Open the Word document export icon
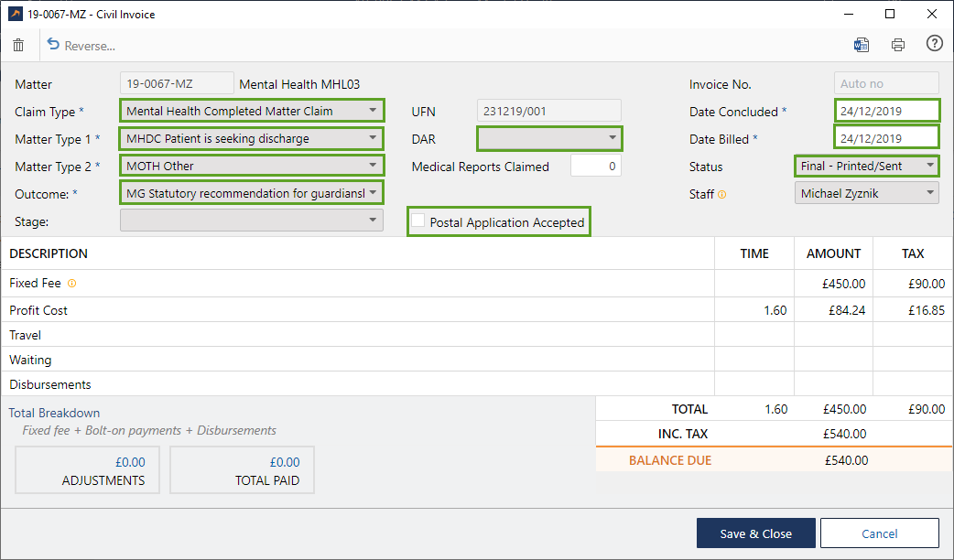The image size is (954, 560). [861, 45]
